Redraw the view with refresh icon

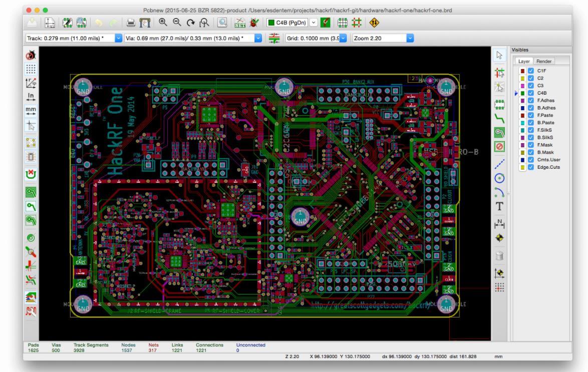(191, 23)
